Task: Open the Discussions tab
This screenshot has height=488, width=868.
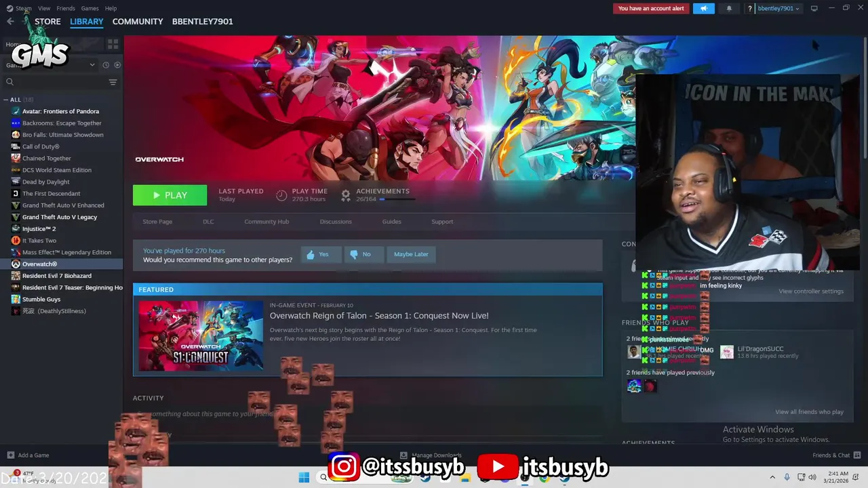Action: (x=336, y=222)
